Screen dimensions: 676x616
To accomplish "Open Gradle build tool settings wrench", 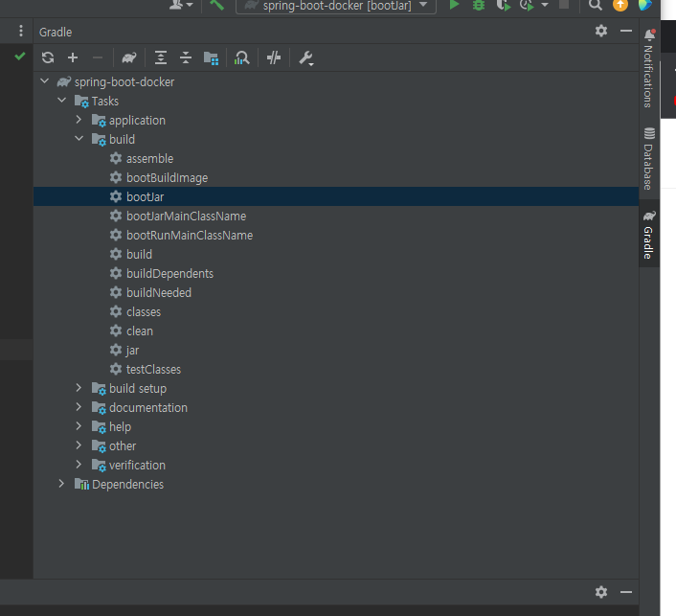I will [x=306, y=57].
